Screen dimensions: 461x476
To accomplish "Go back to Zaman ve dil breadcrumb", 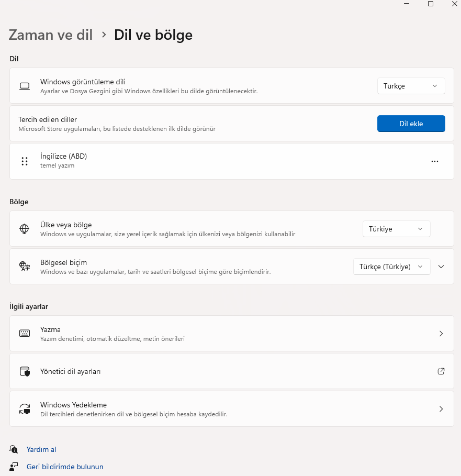I will 50,35.
